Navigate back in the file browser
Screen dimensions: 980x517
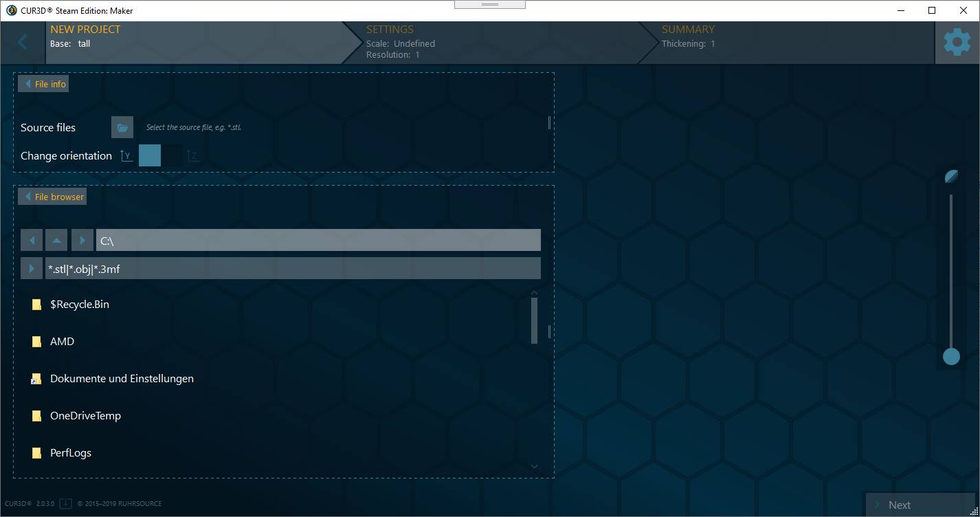(x=32, y=241)
